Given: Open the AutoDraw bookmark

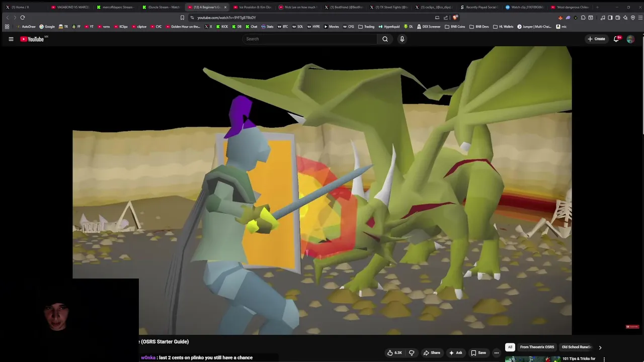Looking at the screenshot, I should [x=26, y=27].
